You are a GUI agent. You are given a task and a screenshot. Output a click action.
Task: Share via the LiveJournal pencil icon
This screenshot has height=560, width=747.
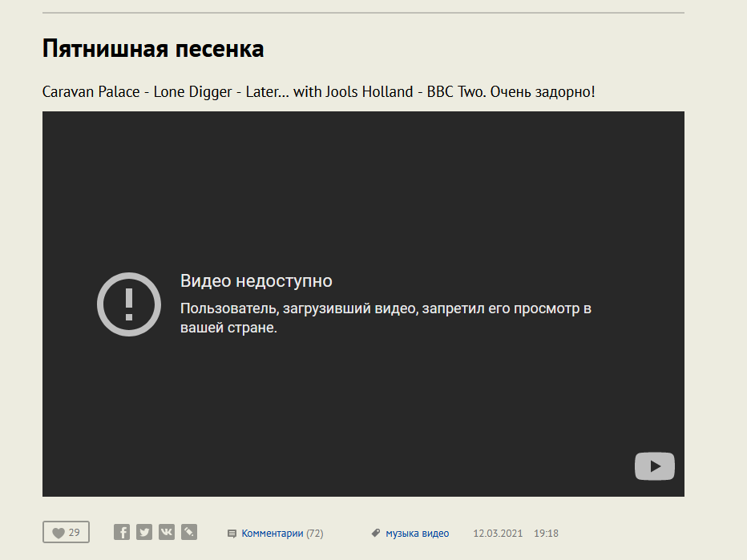[189, 532]
